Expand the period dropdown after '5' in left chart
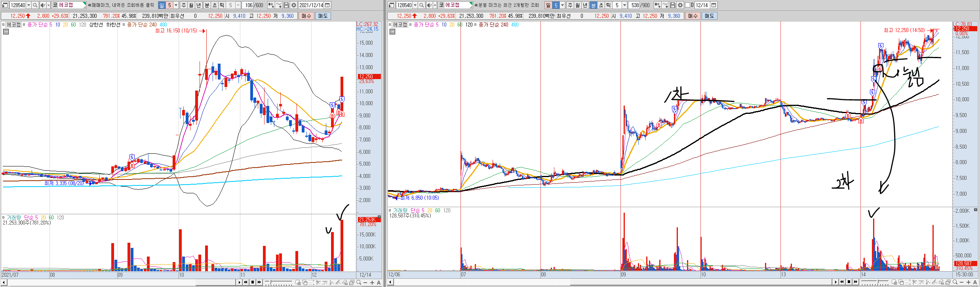980x287 pixels. (x=176, y=5)
